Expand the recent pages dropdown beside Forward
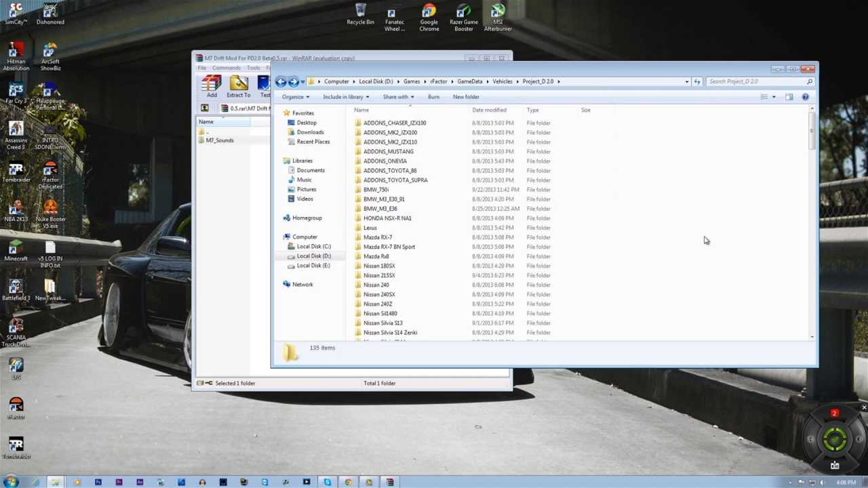 click(302, 82)
